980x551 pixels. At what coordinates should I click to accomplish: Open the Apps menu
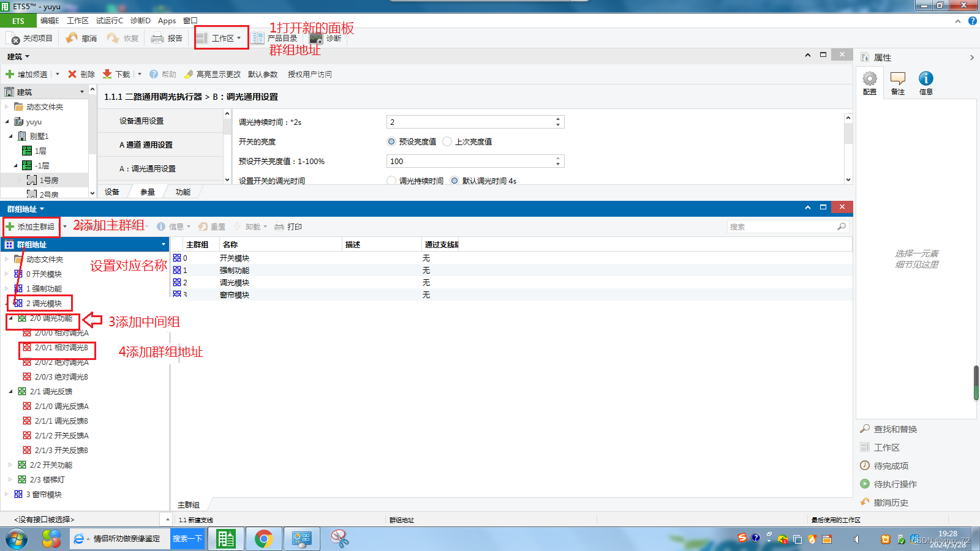point(167,21)
